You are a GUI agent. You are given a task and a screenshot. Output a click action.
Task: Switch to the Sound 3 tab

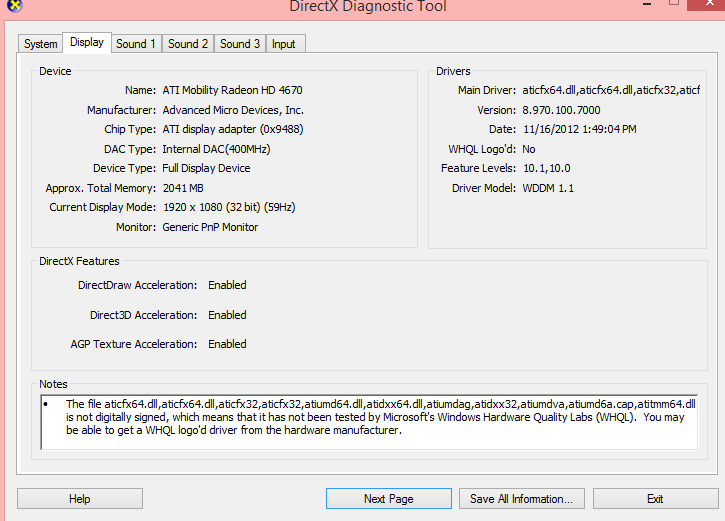[240, 44]
